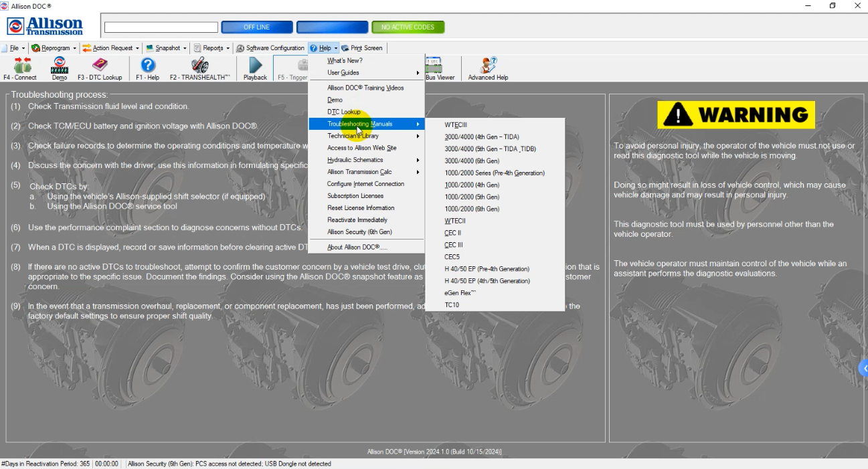The width and height of the screenshot is (868, 469).
Task: Open the Snapshot dropdown menu
Action: tap(166, 48)
